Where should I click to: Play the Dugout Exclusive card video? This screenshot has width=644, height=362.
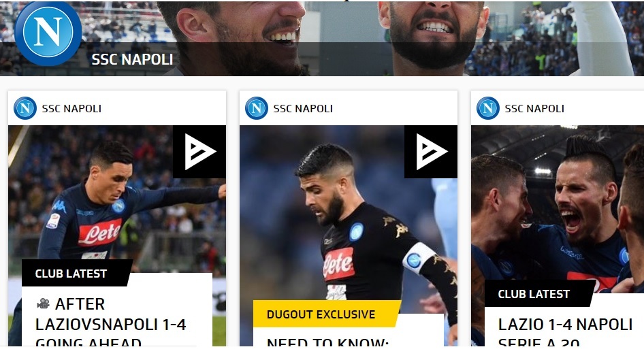click(x=431, y=152)
